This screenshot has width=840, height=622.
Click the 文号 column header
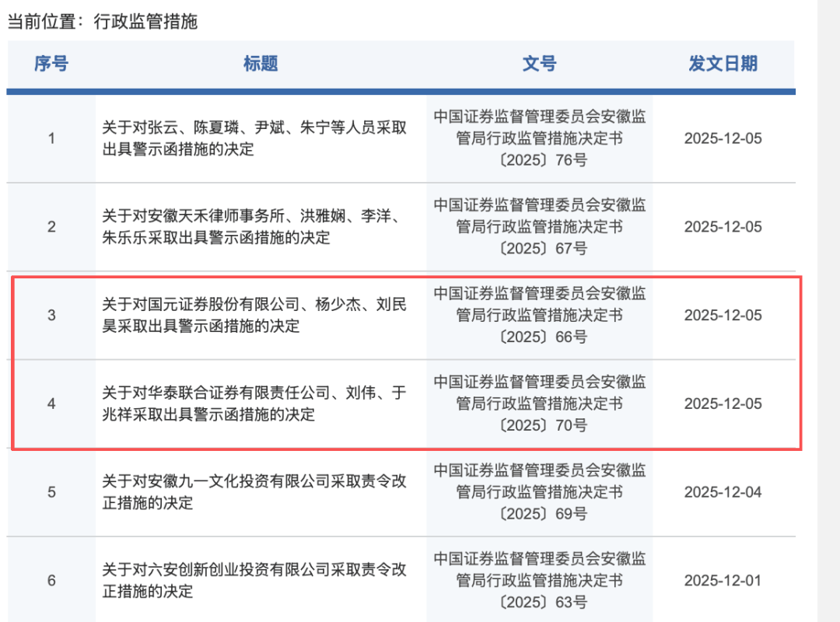(539, 65)
